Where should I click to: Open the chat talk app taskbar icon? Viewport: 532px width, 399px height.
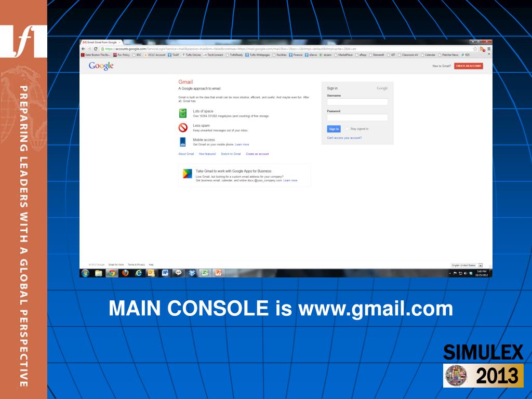pyautogui.click(x=178, y=273)
